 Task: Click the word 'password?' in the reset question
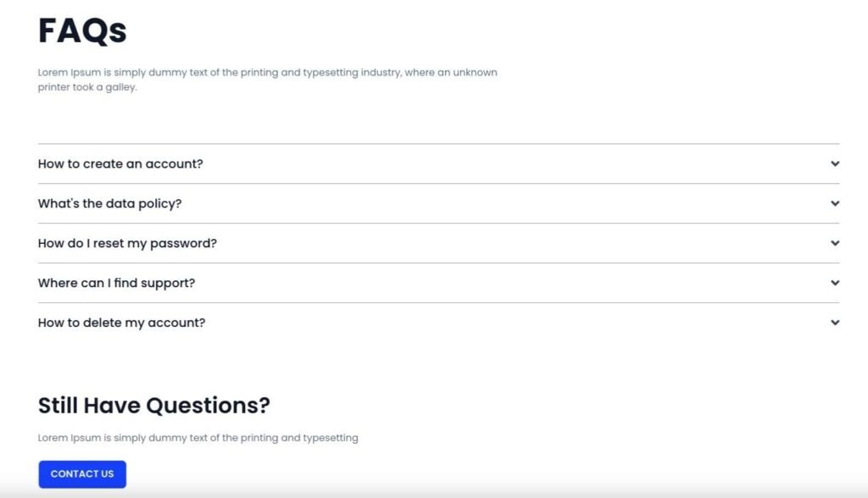click(183, 243)
